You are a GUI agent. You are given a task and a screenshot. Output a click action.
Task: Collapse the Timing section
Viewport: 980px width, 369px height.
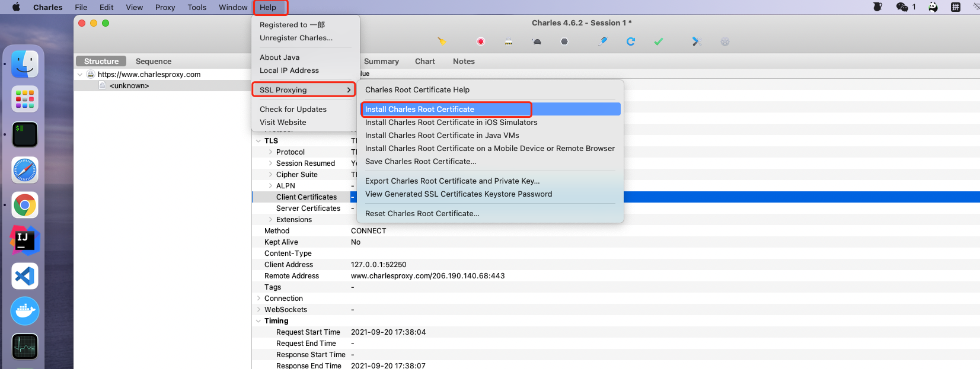coord(258,321)
